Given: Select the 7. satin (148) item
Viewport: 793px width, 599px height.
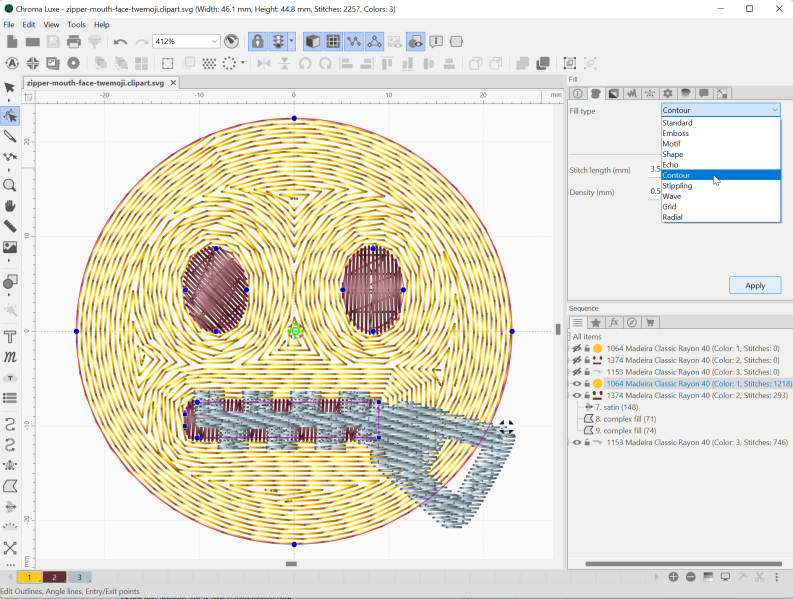Looking at the screenshot, I should [x=616, y=407].
